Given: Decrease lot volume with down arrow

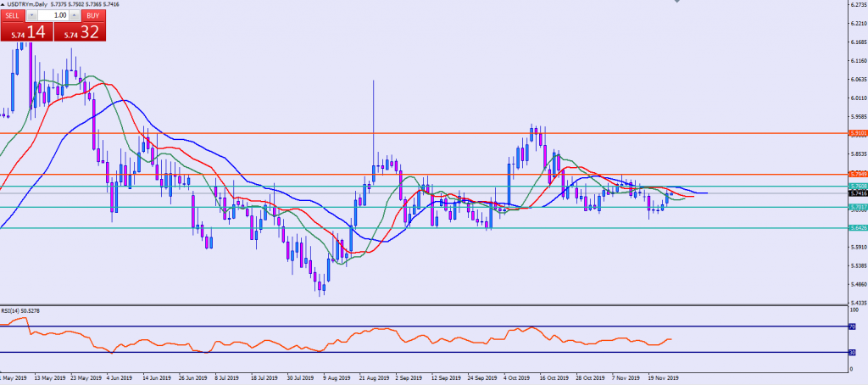Looking at the screenshot, I should tap(32, 15).
